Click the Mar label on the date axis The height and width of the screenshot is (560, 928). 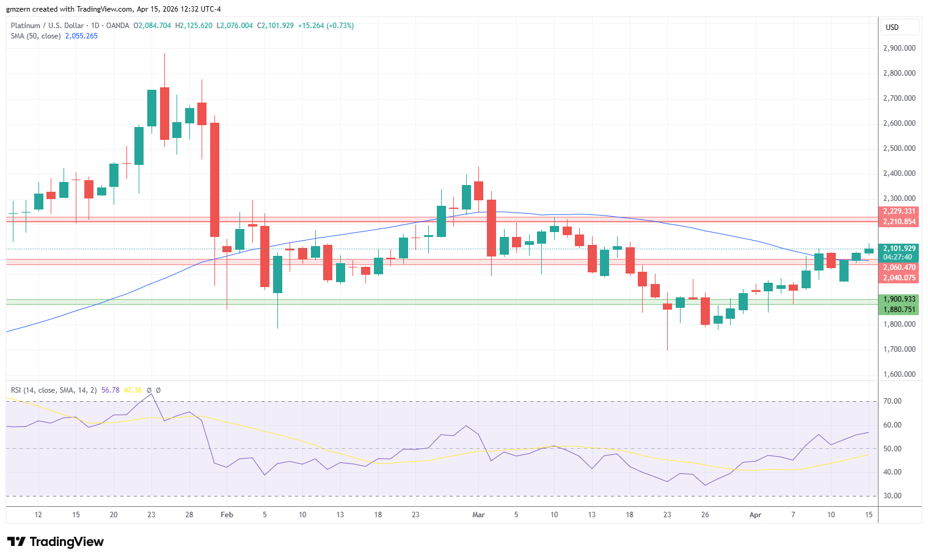478,515
